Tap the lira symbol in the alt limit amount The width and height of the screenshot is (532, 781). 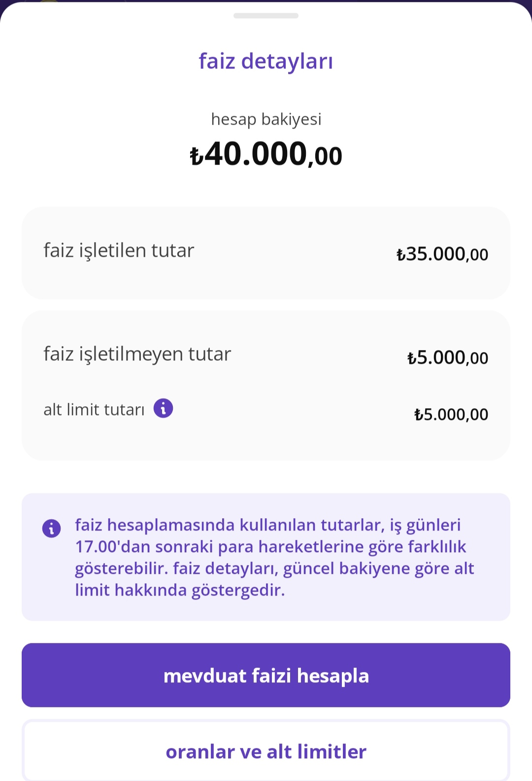click(419, 415)
